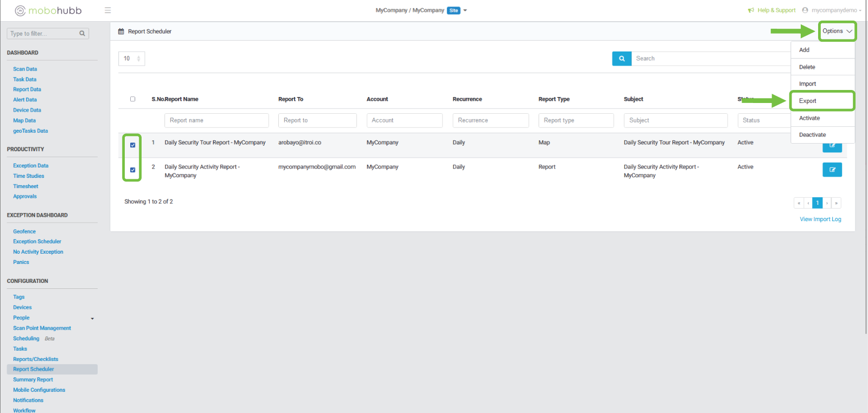Jump to last page double-arrow
868x413 pixels.
(836, 203)
